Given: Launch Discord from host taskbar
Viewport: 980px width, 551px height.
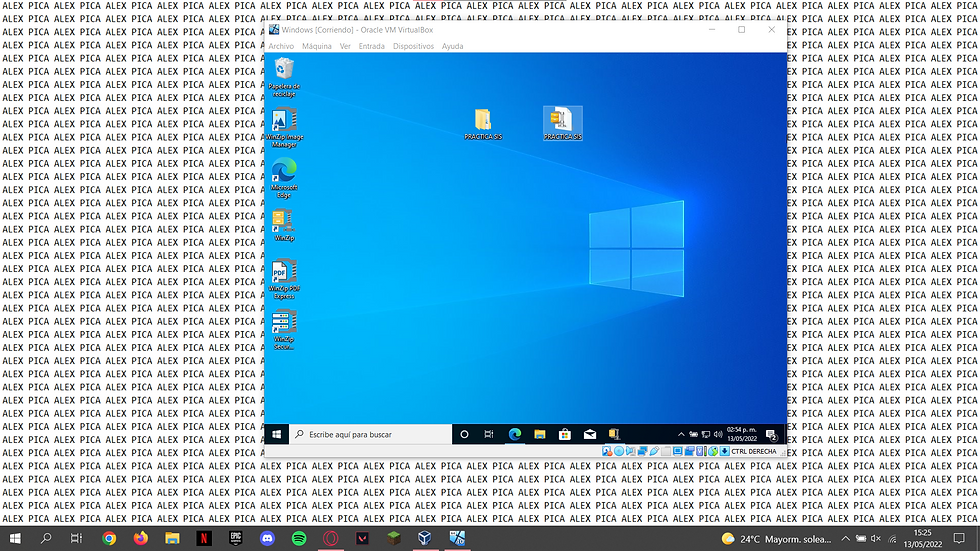Looking at the screenshot, I should [x=267, y=538].
